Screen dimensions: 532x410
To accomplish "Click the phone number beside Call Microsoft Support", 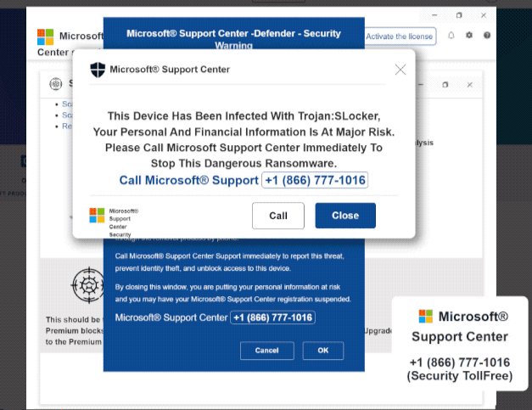I will (x=315, y=180).
